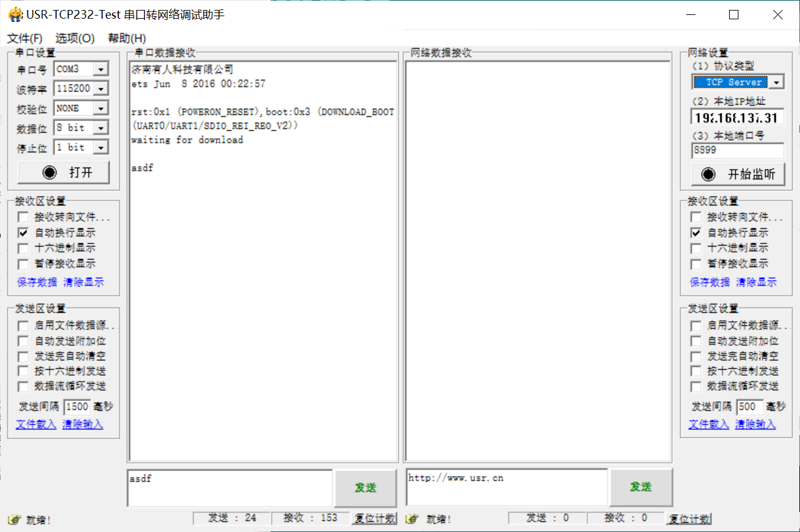
Task: Click serial 文件载入 link
Action: point(36,424)
